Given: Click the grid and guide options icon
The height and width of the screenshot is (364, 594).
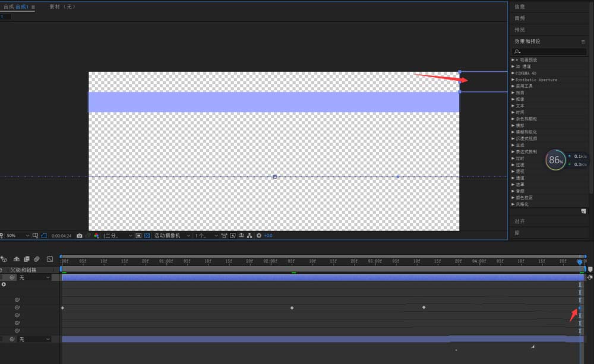Looking at the screenshot, I should 35,236.
